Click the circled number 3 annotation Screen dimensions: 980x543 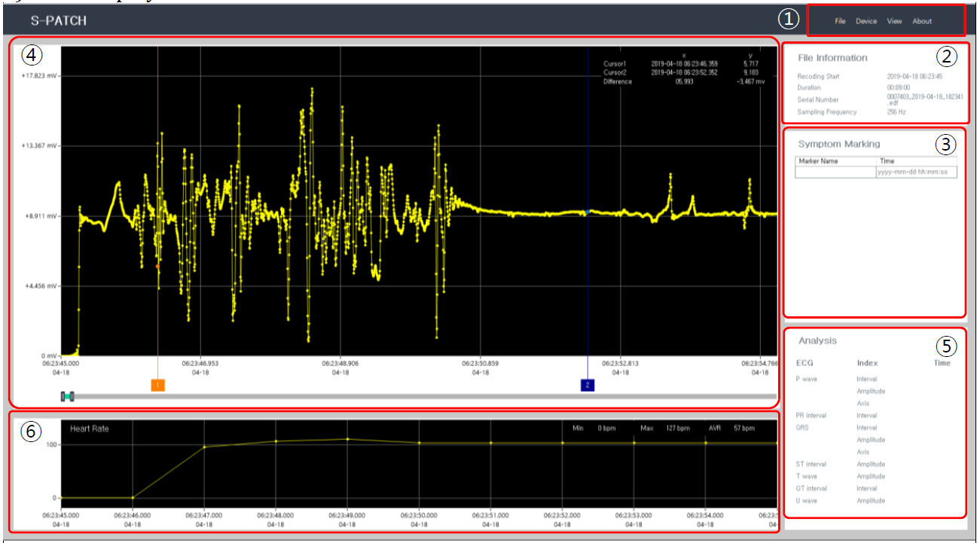[x=946, y=145]
